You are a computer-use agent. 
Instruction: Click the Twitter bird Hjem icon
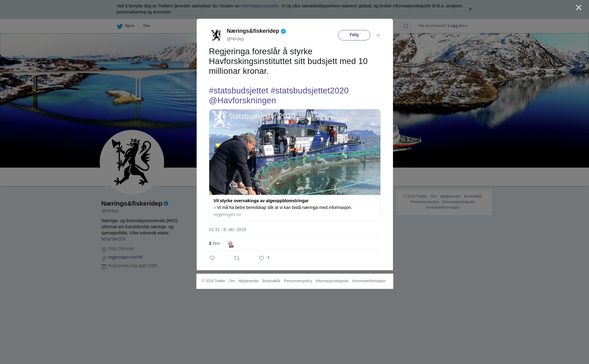point(120,26)
